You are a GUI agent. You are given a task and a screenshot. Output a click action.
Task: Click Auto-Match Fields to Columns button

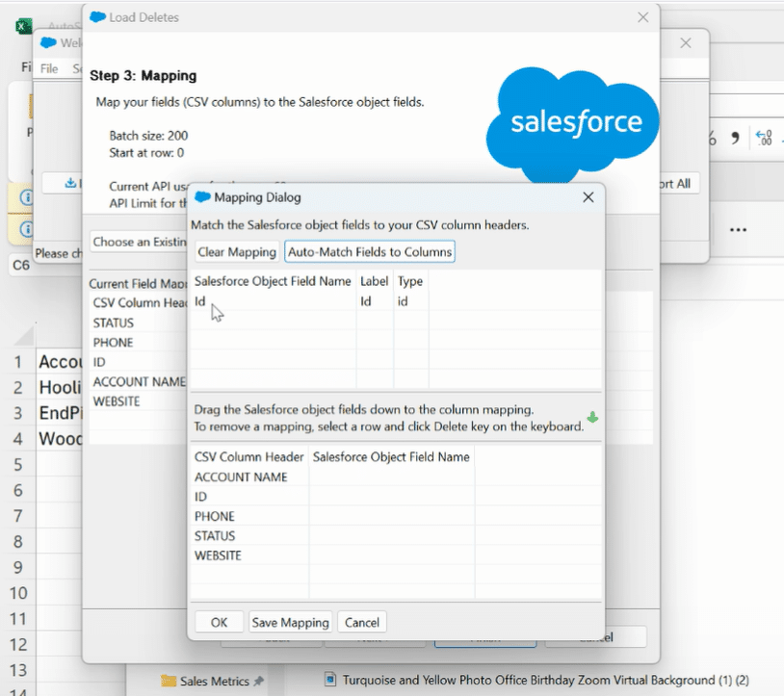[x=370, y=252]
